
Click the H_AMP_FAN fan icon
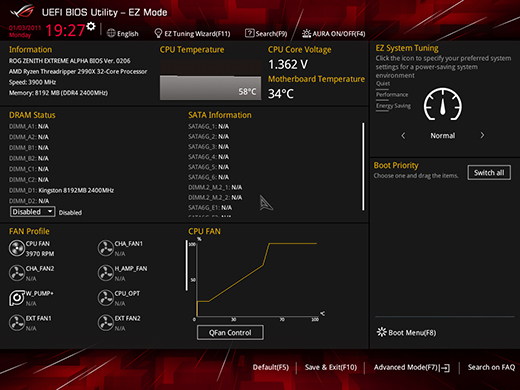click(106, 273)
